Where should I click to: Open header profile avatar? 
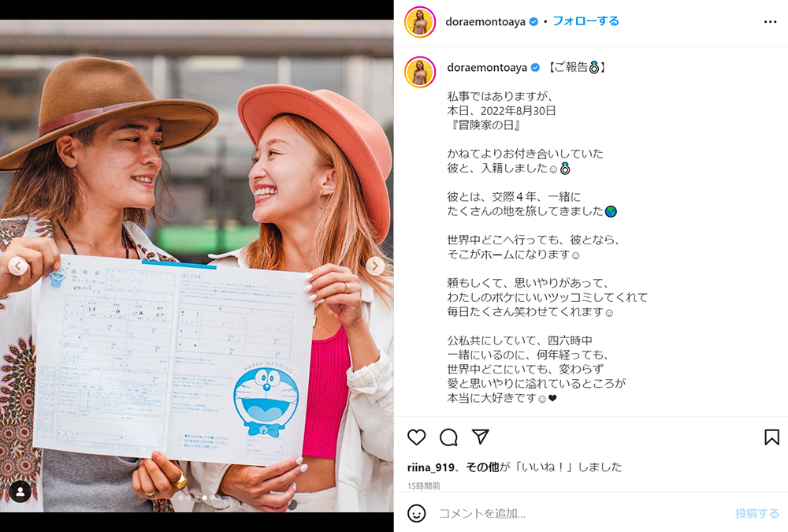(420, 21)
